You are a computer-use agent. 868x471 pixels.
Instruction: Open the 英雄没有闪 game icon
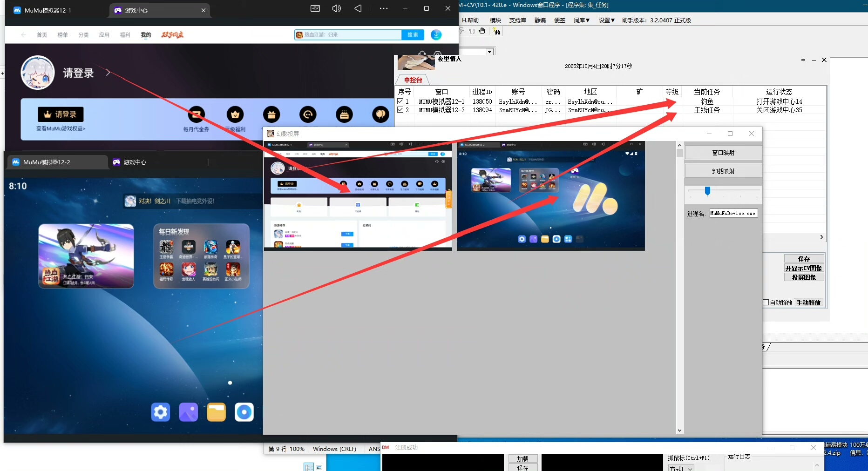click(x=210, y=269)
